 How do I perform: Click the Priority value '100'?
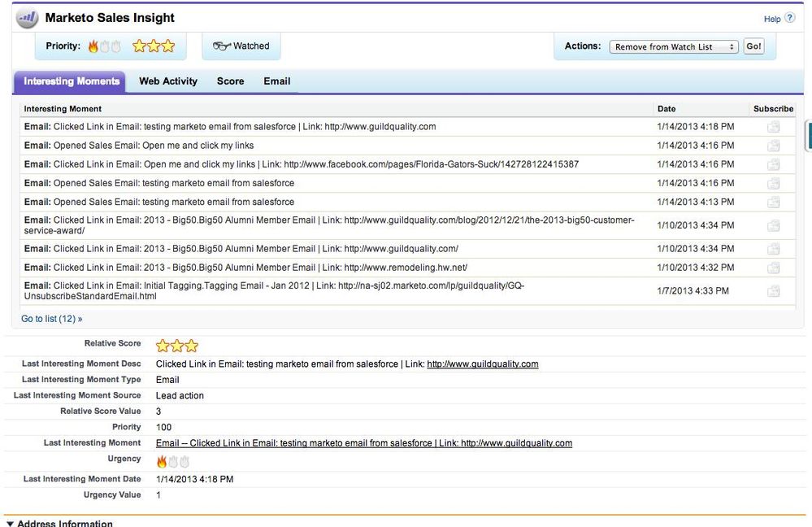pos(163,427)
